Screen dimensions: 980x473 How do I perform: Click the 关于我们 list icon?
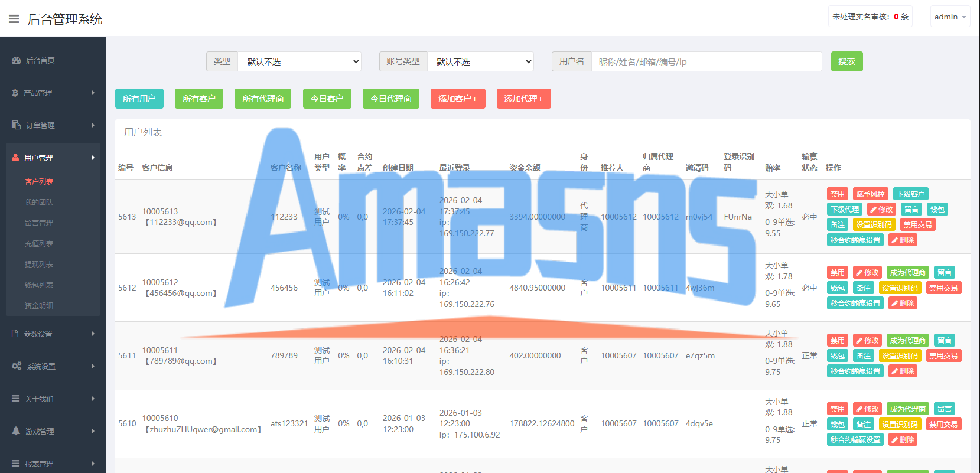point(16,399)
